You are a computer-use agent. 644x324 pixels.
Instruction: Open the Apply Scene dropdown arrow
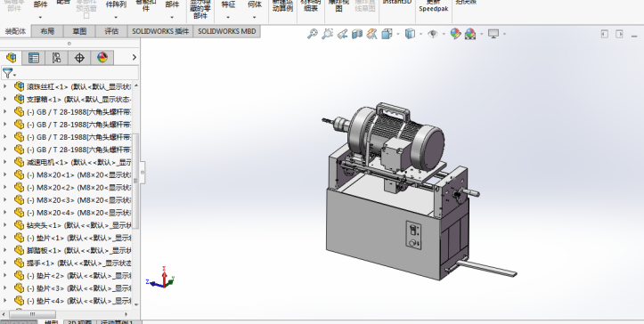tap(481, 34)
